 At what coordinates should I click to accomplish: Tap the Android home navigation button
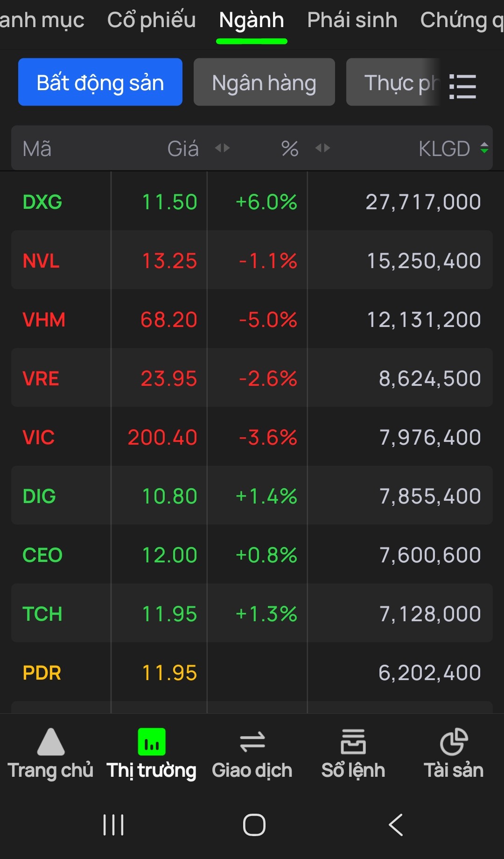(254, 824)
